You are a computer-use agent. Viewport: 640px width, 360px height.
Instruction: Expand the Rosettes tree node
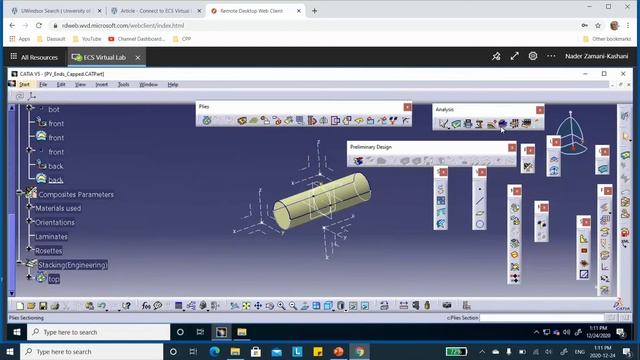point(29,249)
